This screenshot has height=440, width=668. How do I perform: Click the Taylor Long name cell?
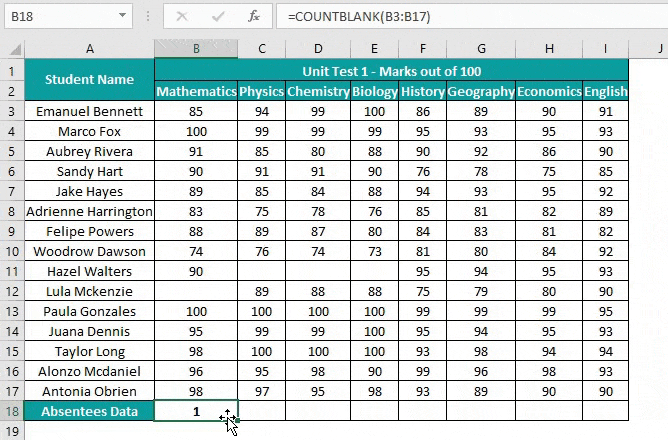[89, 351]
